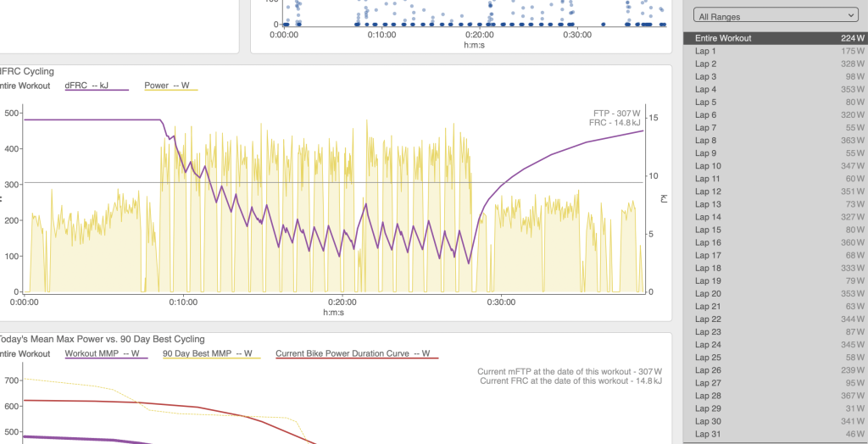Viewport: 868px width, 444px height.
Task: Select Lap 13 with 73 W
Action: click(775, 203)
